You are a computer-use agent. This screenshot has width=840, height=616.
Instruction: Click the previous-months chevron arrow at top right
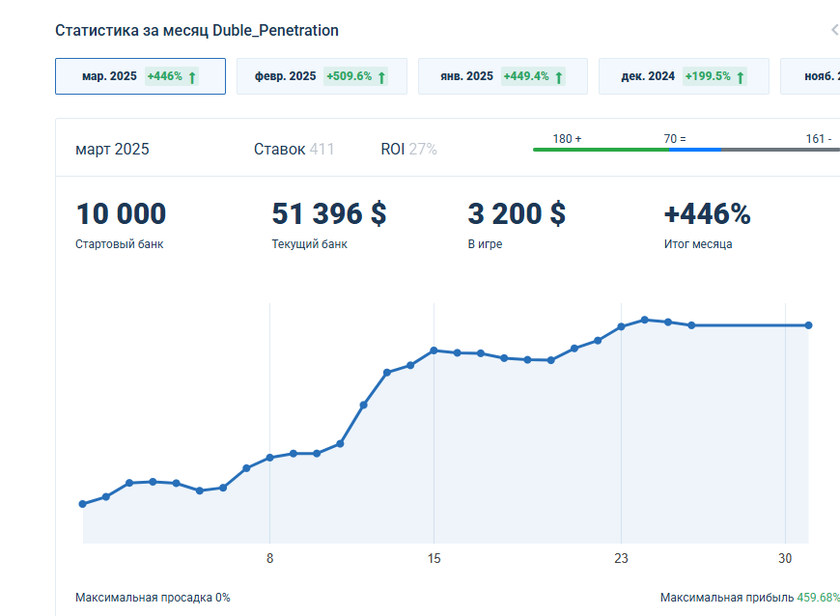[833, 30]
